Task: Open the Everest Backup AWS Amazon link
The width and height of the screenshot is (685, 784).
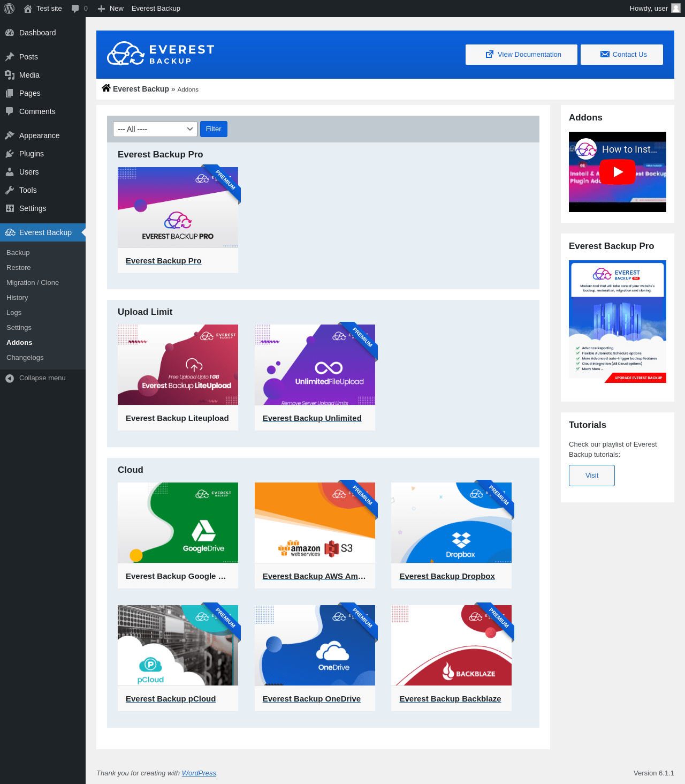Action: (x=314, y=576)
